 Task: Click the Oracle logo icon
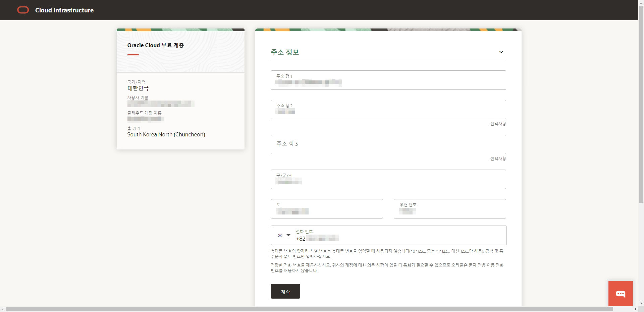[23, 10]
